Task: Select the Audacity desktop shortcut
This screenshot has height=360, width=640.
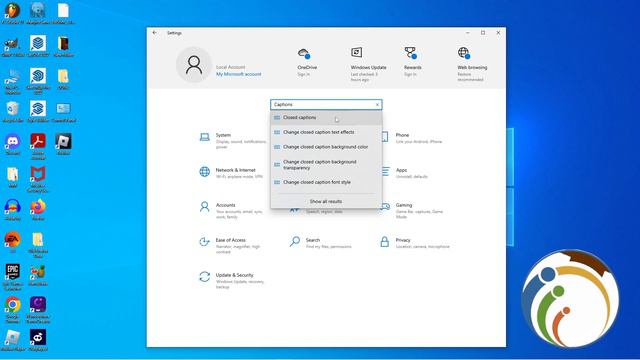Action: (x=13, y=210)
